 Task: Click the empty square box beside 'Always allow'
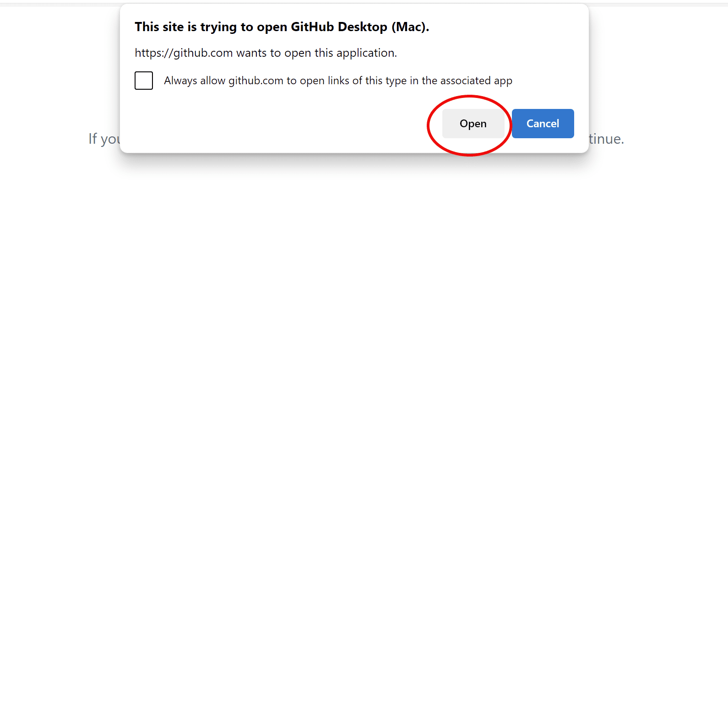tap(144, 81)
